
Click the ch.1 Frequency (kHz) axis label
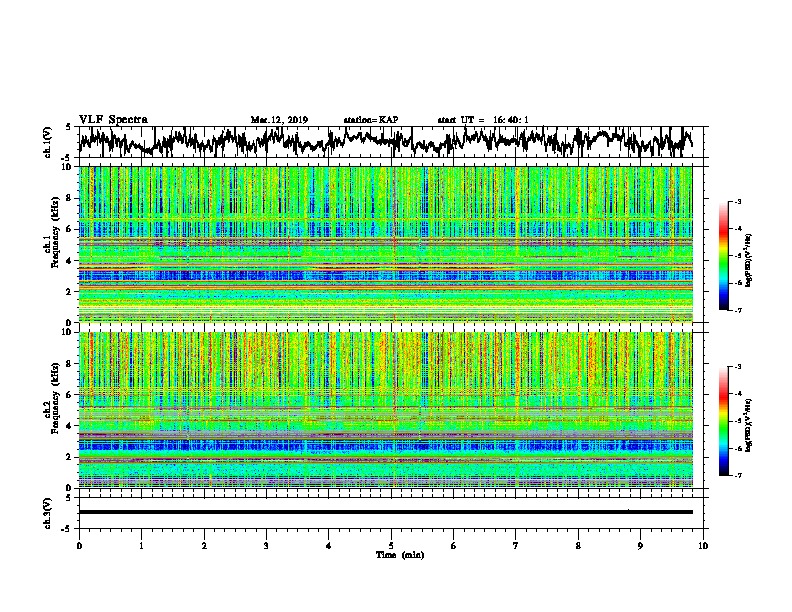point(51,233)
